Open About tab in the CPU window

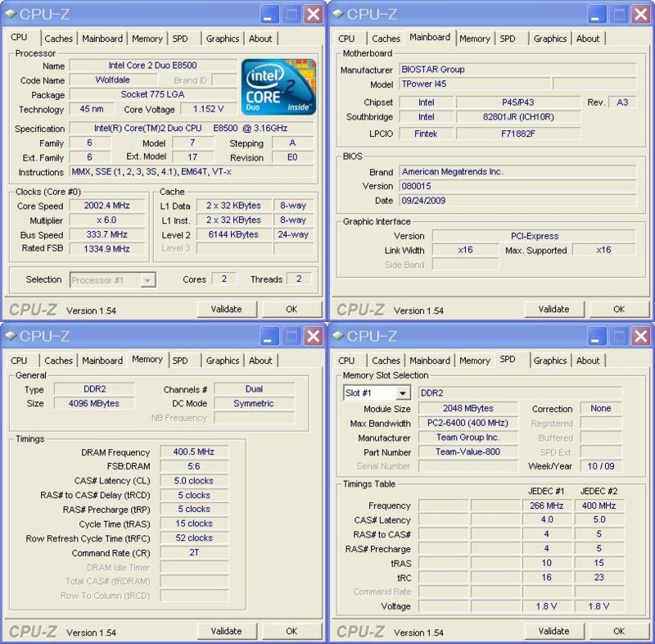260,39
